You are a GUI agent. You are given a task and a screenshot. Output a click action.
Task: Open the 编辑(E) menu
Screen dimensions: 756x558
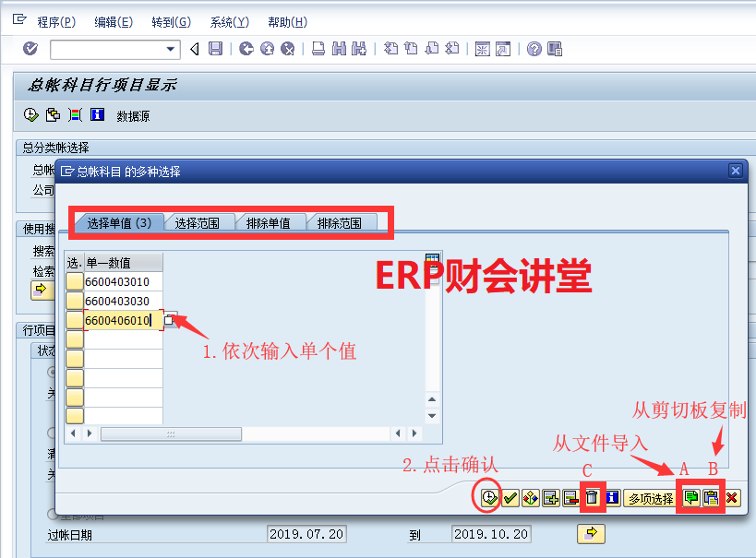point(114,22)
